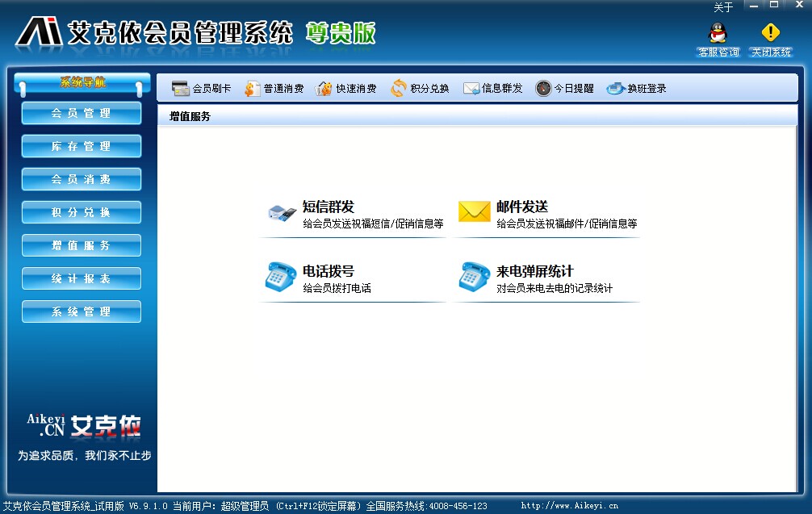Select 会员消费 in the sidebar
This screenshot has width=812, height=514.
pyautogui.click(x=82, y=180)
